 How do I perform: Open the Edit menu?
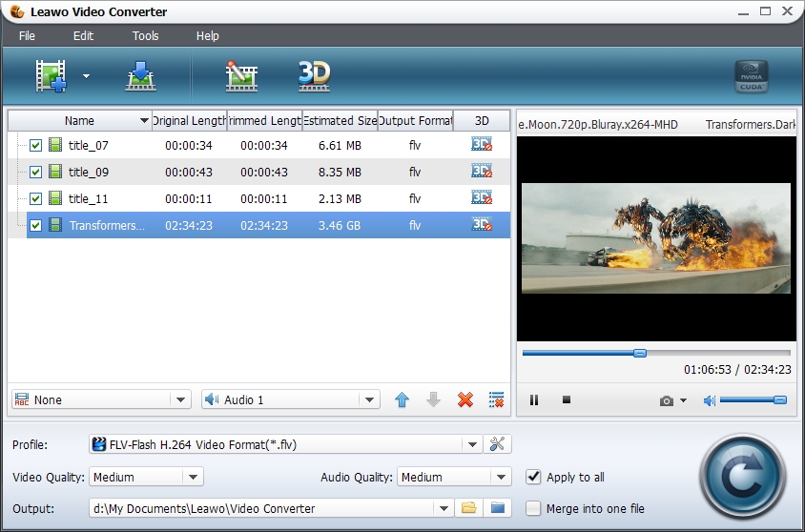83,36
